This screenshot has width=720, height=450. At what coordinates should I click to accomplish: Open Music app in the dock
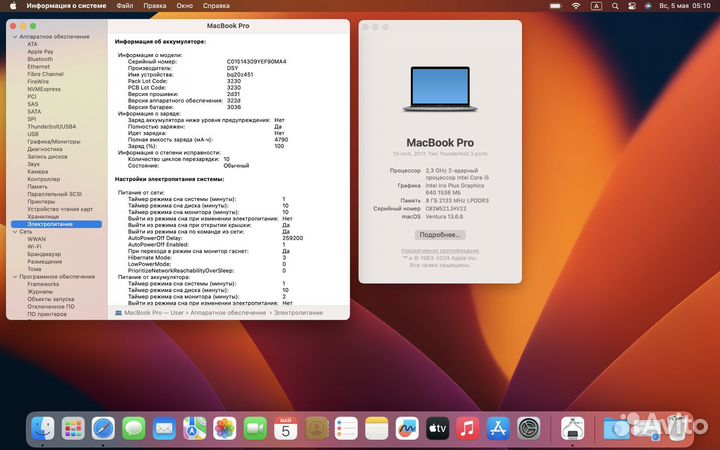[467, 429]
